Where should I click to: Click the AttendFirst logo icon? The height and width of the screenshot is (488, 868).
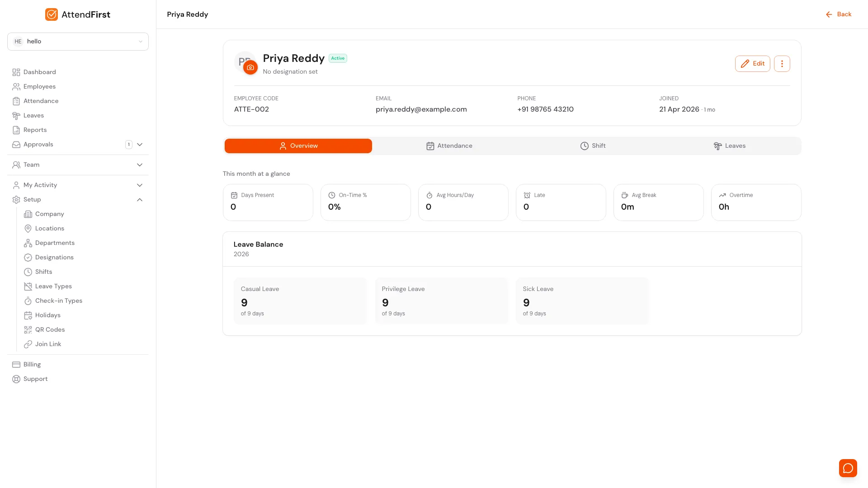[x=52, y=14]
